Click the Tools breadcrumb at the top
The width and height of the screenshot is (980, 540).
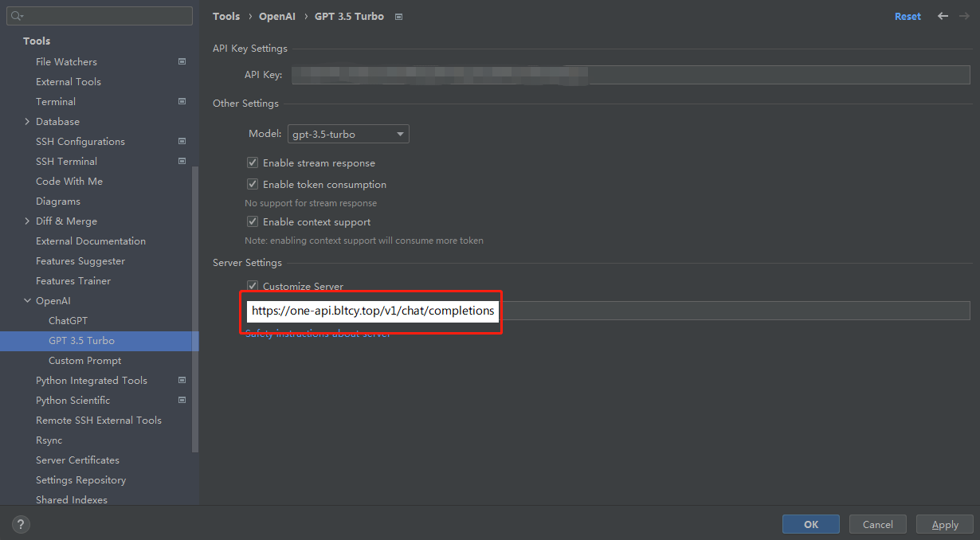click(x=226, y=16)
